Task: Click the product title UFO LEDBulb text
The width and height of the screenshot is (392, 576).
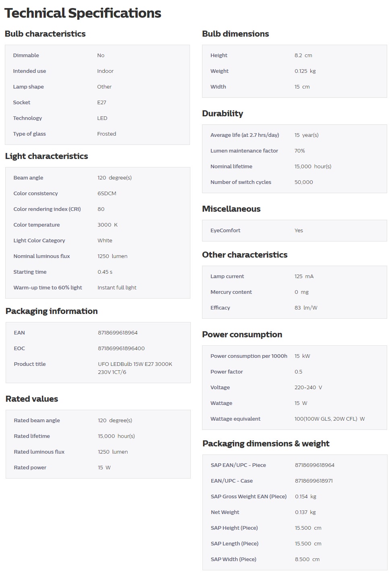Action: (135, 368)
